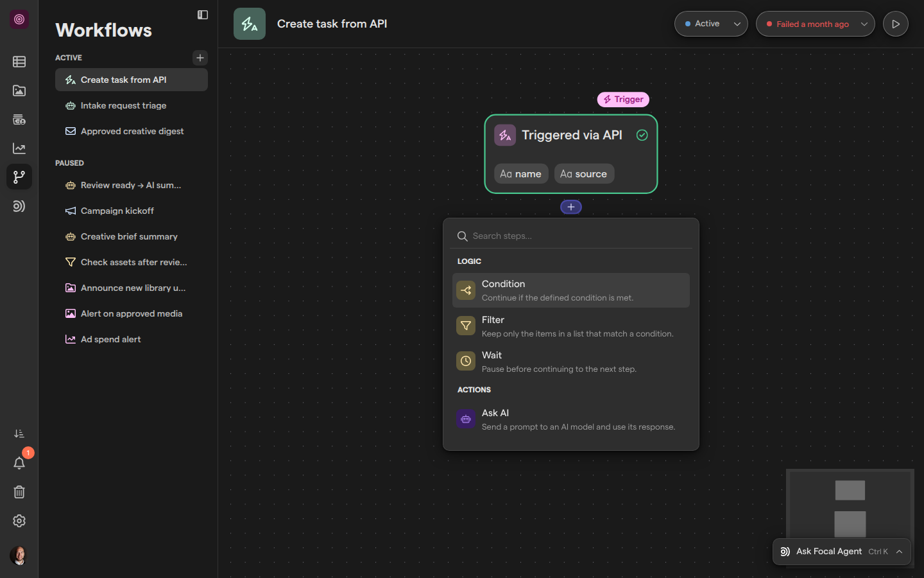Open the Intake request triage workflow
Image resolution: width=924 pixels, height=578 pixels.
(x=132, y=105)
